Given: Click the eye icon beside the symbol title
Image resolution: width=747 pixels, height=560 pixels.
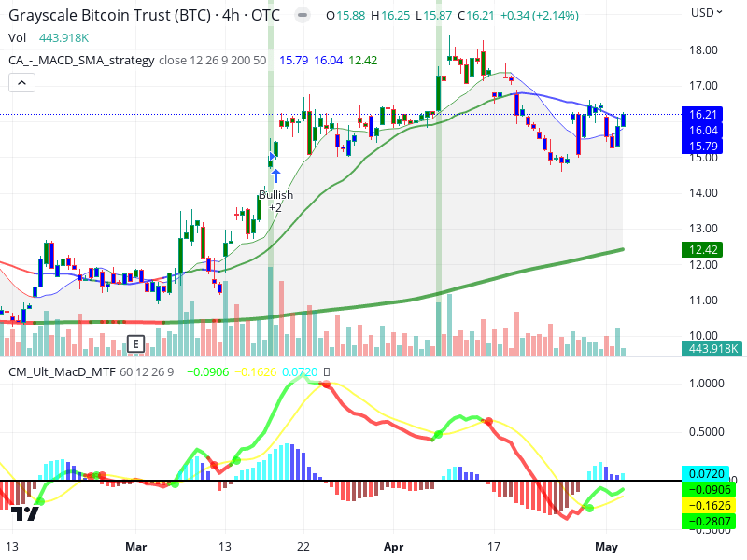Looking at the screenshot, I should 301,15.
